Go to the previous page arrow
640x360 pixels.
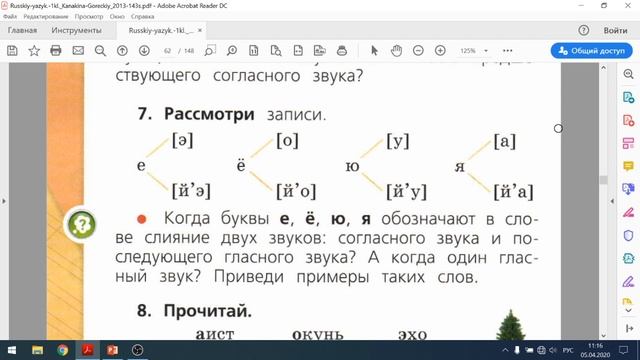122,51
